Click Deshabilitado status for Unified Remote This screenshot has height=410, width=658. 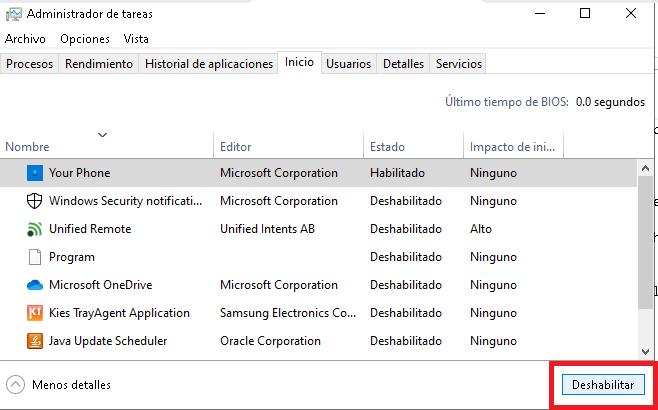(x=406, y=229)
